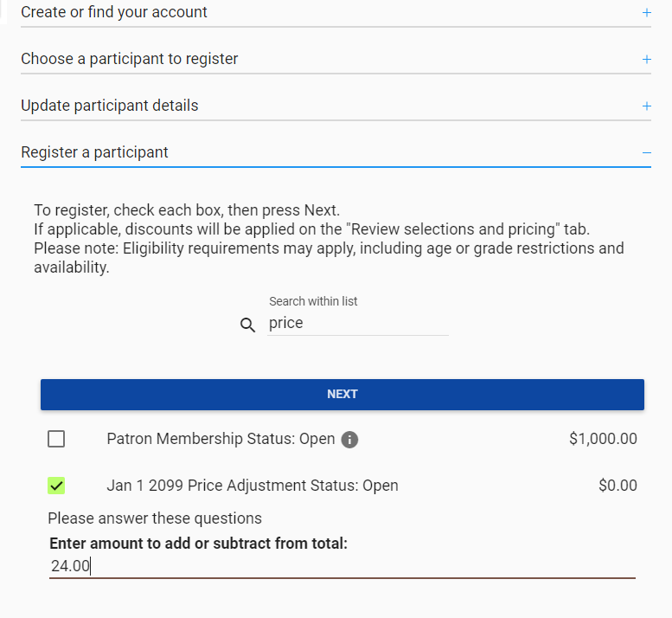This screenshot has width=672, height=618.
Task: Click the amount to add or subtract field
Action: pos(342,566)
